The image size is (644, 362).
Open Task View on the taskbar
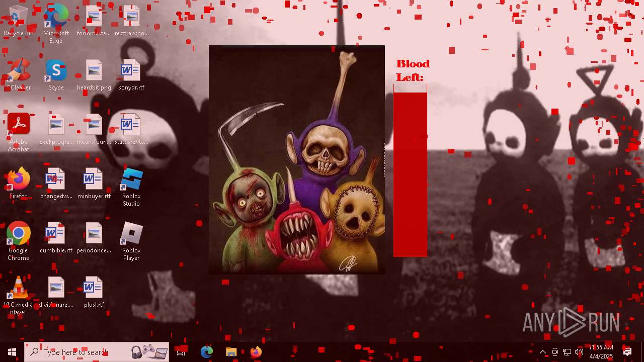(181, 352)
